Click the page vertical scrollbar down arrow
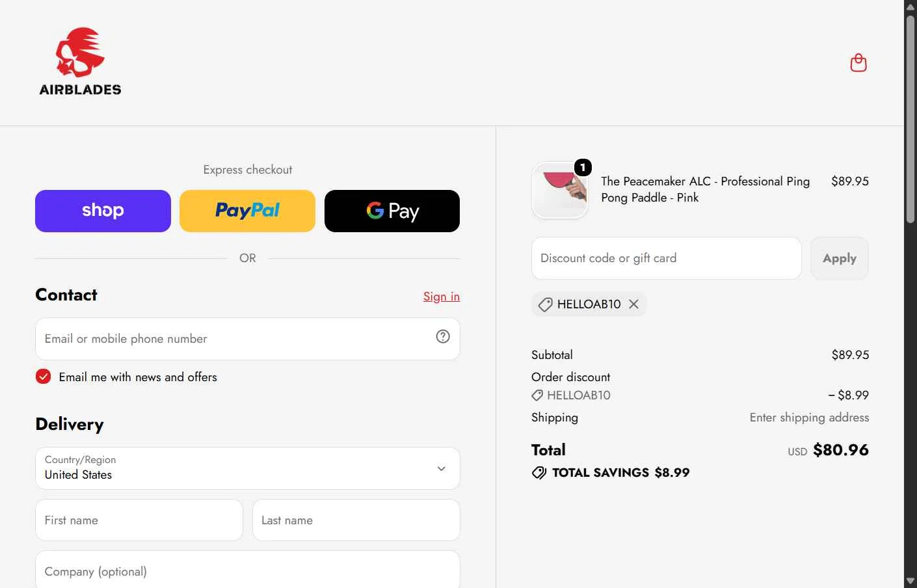The height and width of the screenshot is (588, 917). (x=910, y=581)
